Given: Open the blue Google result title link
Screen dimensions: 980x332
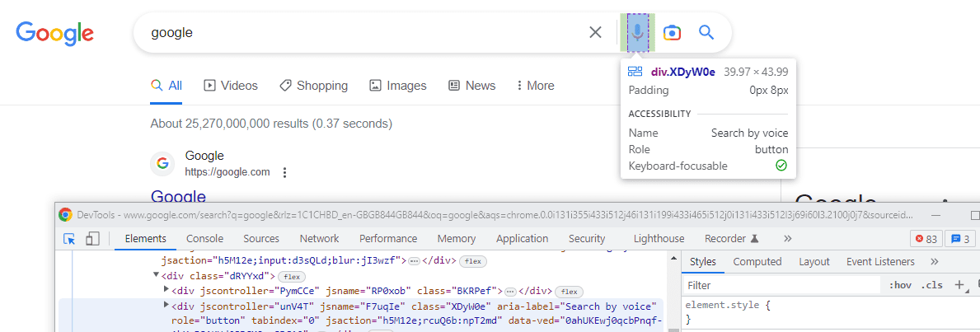Looking at the screenshot, I should [x=178, y=196].
